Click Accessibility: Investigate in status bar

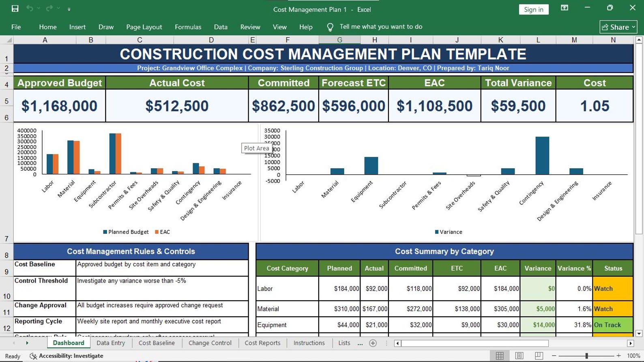point(67,356)
